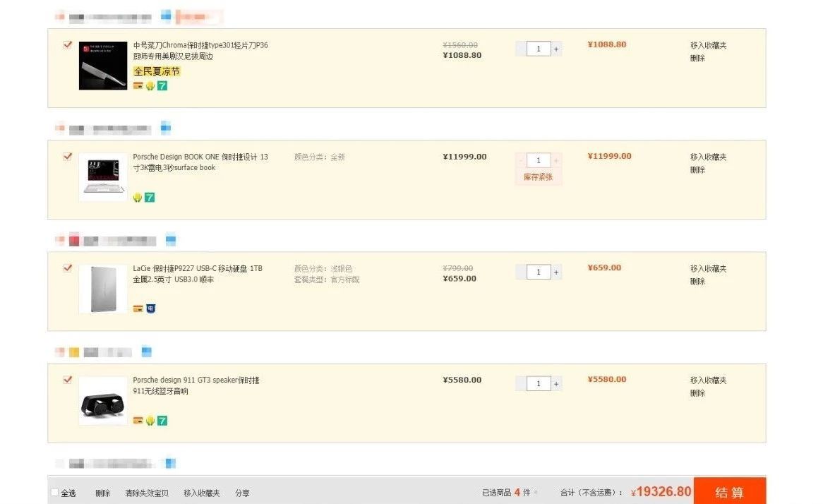Increase quantity of the Chroma knife

556,49
